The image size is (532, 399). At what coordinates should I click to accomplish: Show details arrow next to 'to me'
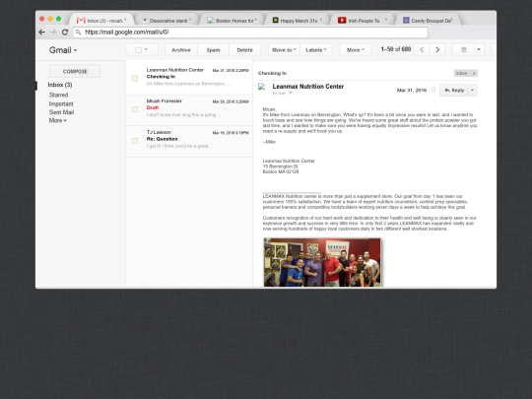click(x=291, y=93)
